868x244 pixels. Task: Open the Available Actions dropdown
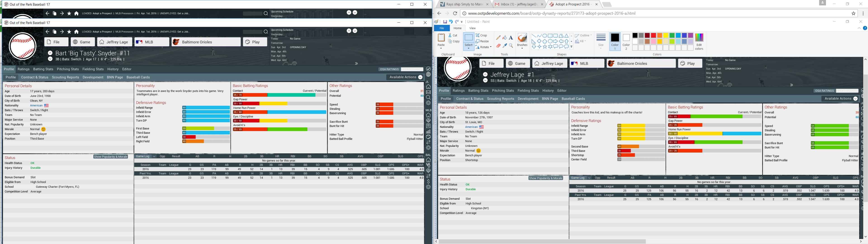(405, 77)
